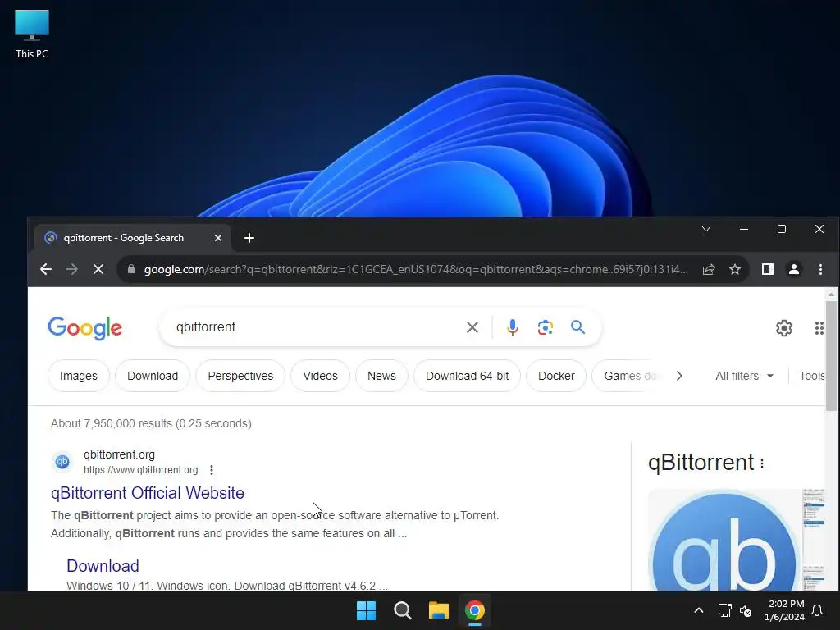Click Chrome's forward navigation arrow
The height and width of the screenshot is (630, 840).
point(72,269)
